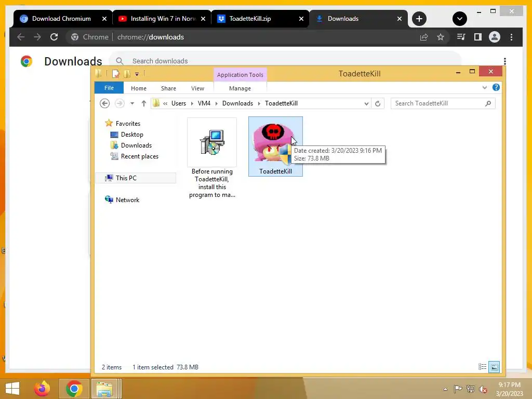532x399 pixels.
Task: Click ToadetteKill in the address breadcrumb
Action: coord(281,103)
